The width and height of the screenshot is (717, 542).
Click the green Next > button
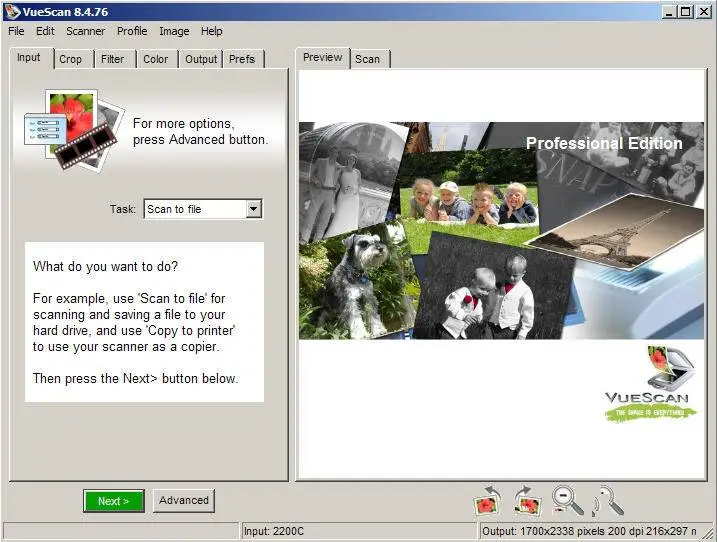[x=114, y=501]
